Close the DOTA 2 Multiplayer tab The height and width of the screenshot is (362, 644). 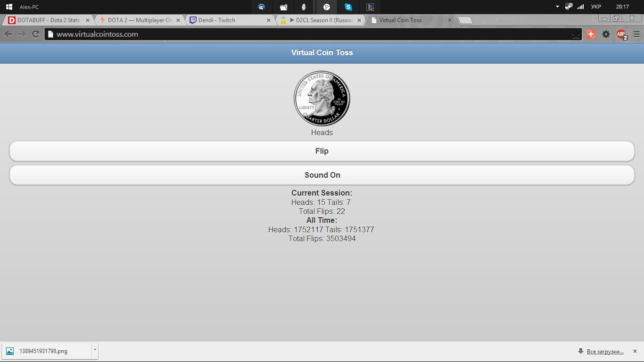pyautogui.click(x=178, y=20)
